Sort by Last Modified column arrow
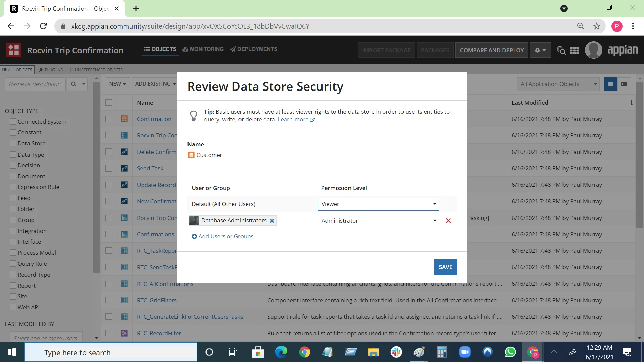 [x=632, y=103]
